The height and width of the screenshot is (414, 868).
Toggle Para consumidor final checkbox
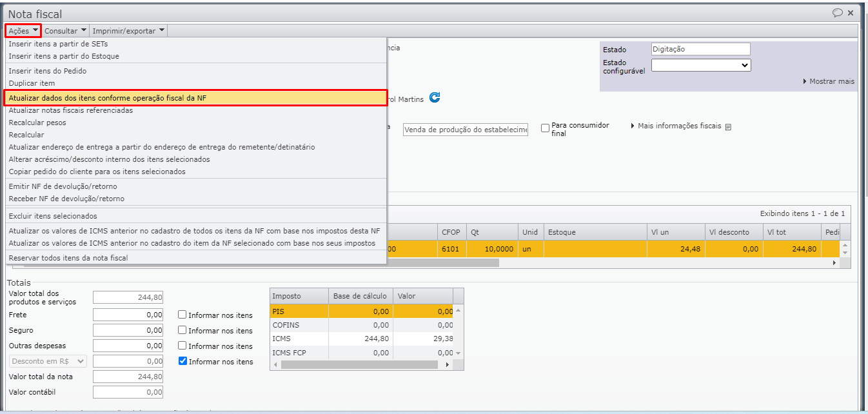tap(545, 128)
